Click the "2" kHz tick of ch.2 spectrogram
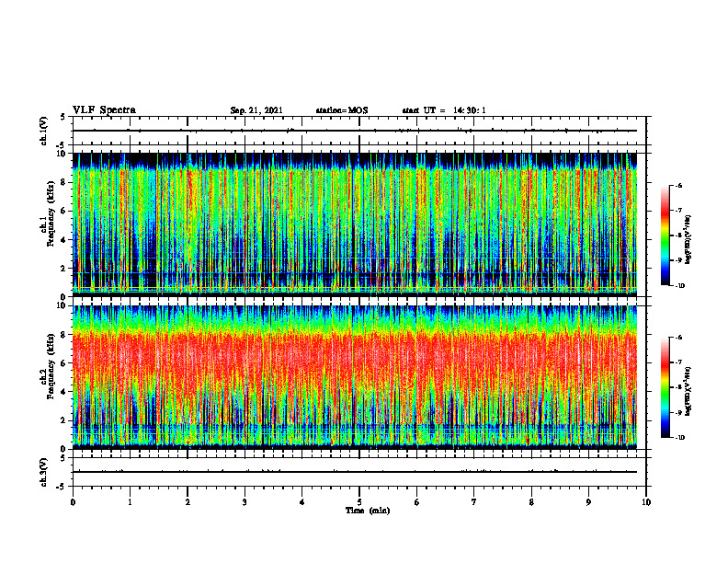The height and width of the screenshot is (563, 728). [64, 420]
